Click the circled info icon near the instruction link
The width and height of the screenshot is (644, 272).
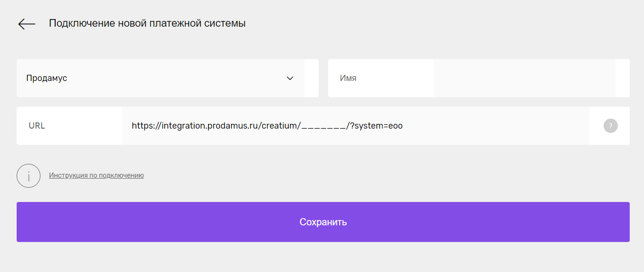point(29,176)
